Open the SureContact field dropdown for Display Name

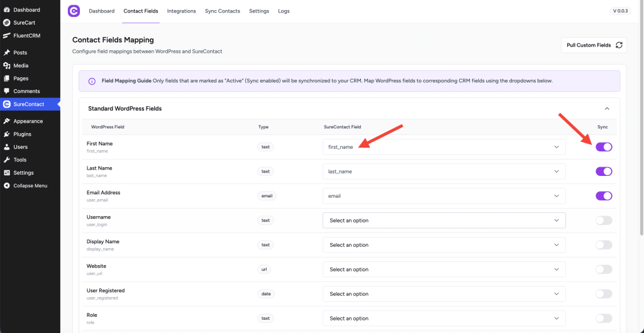point(443,245)
